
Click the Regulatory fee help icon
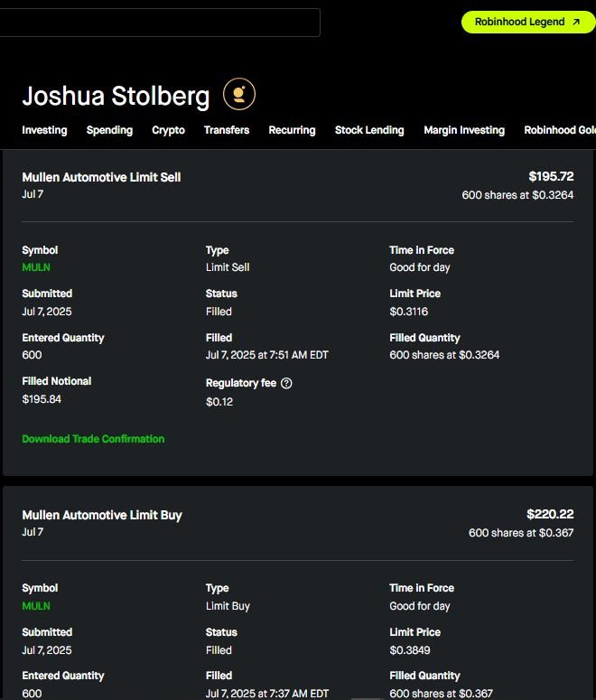point(286,383)
